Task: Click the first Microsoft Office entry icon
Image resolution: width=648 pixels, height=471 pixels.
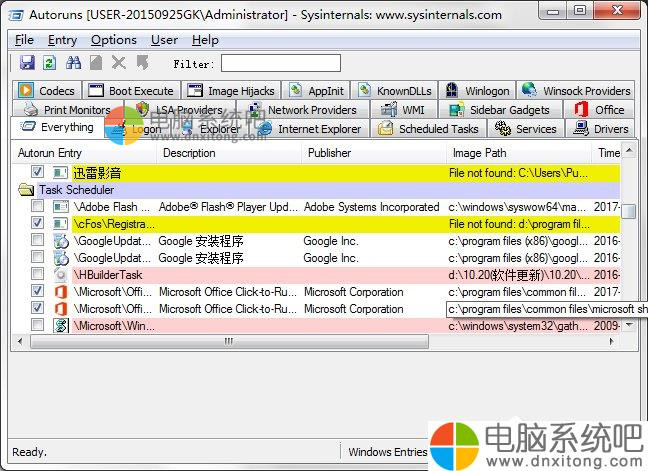Action: coord(61,292)
